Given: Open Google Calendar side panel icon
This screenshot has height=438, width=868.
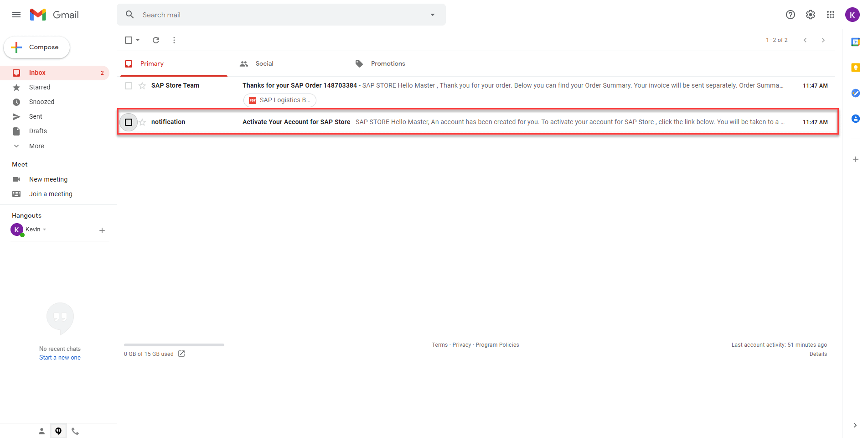Looking at the screenshot, I should click(x=856, y=42).
